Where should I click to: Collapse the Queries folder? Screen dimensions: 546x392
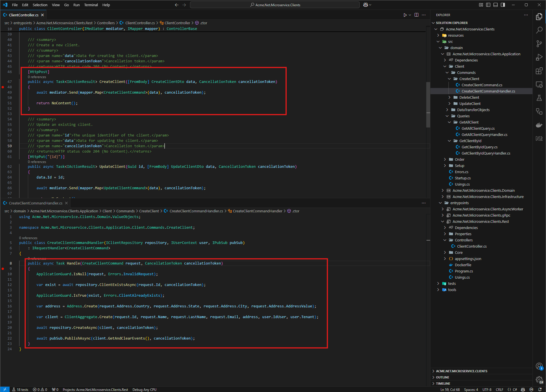click(x=447, y=116)
